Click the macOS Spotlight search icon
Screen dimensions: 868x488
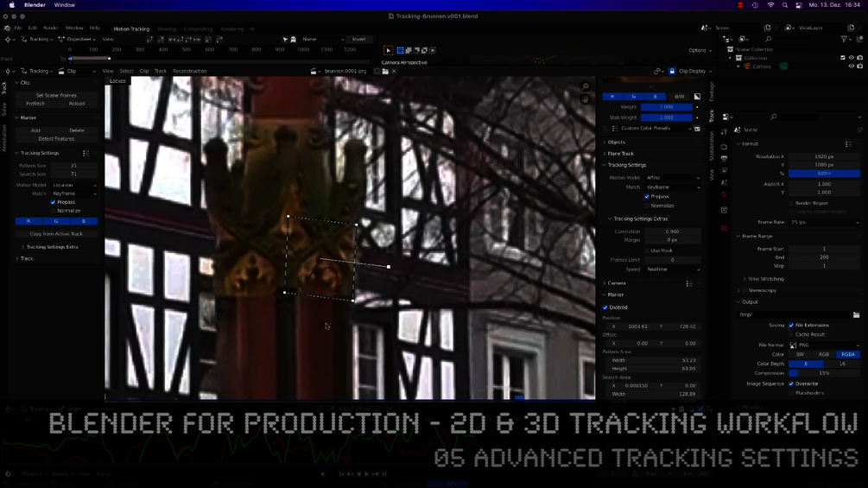click(x=785, y=5)
